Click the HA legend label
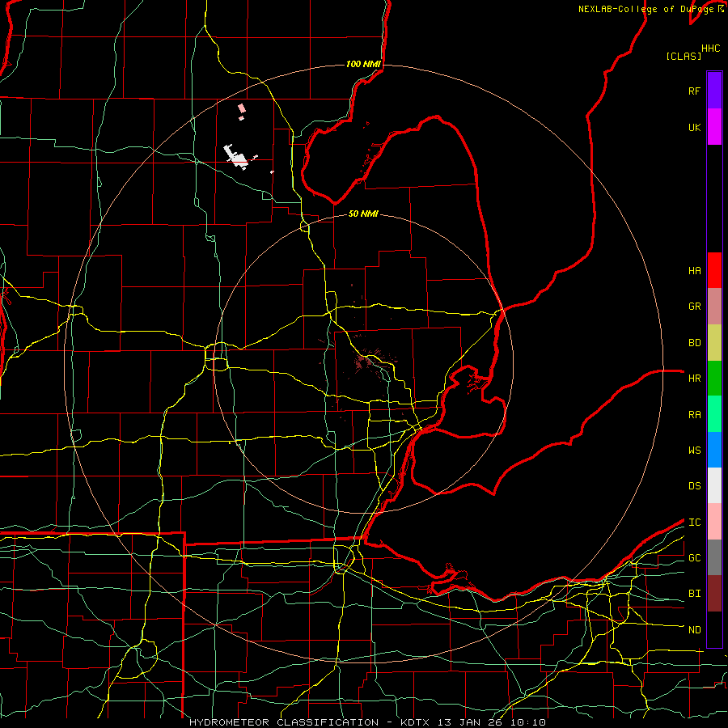Image resolution: width=728 pixels, height=728 pixels. point(694,271)
